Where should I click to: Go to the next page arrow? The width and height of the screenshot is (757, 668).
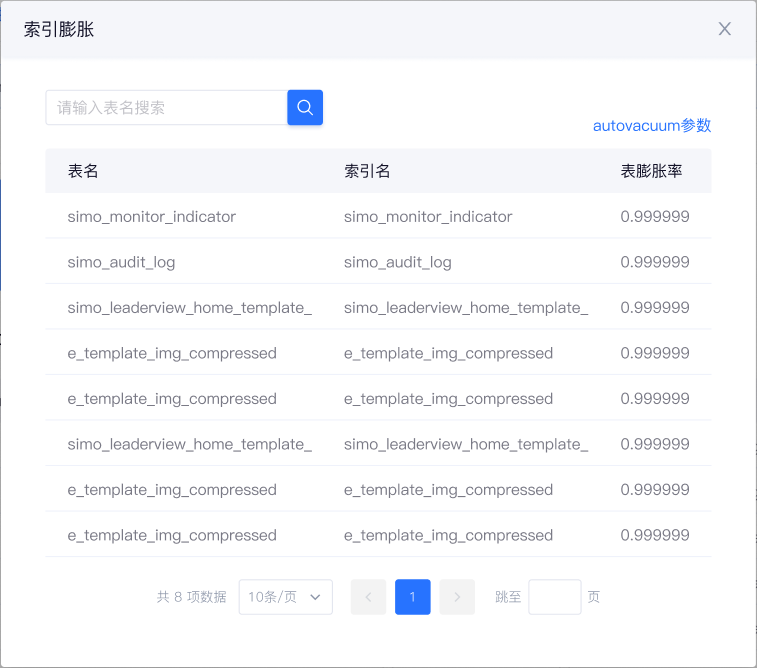coord(457,597)
